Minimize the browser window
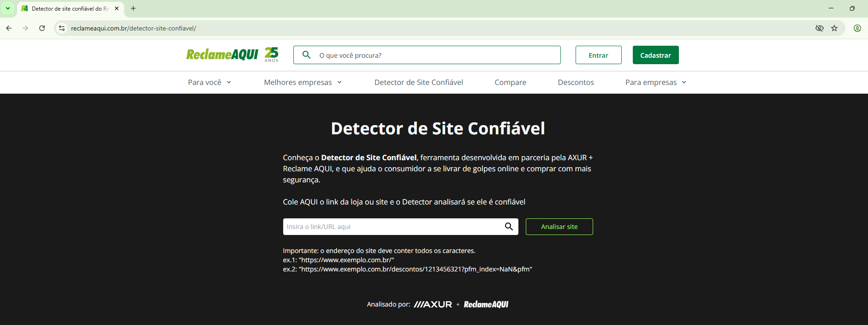868x325 pixels. click(831, 8)
